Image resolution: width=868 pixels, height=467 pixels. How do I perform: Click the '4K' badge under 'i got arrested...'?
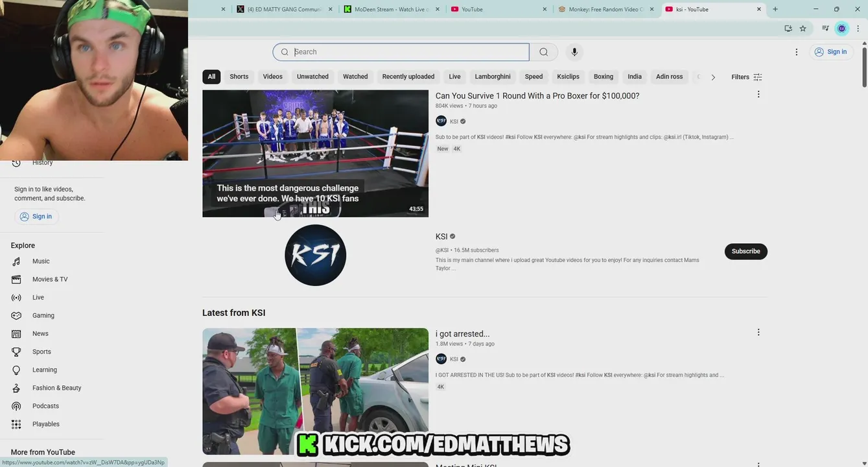[x=441, y=387]
